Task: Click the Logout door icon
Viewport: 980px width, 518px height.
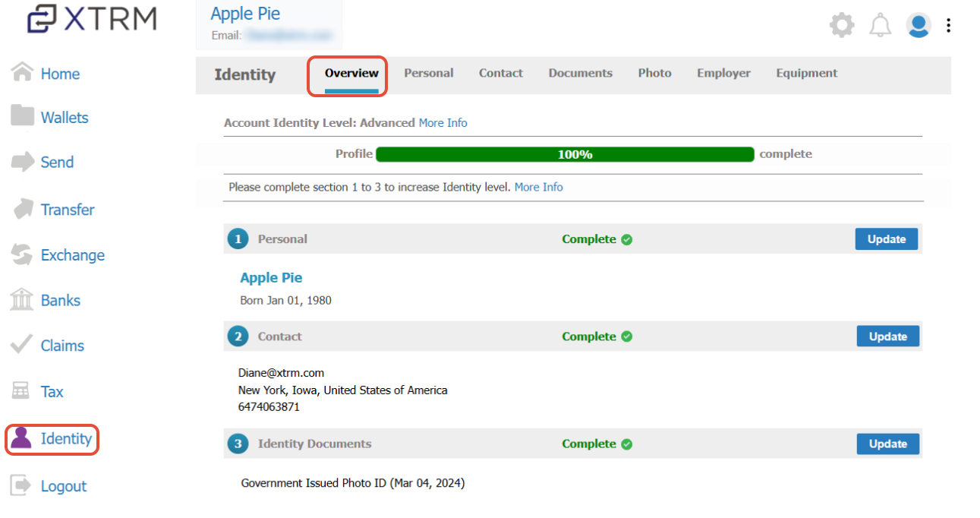Action: (x=22, y=485)
